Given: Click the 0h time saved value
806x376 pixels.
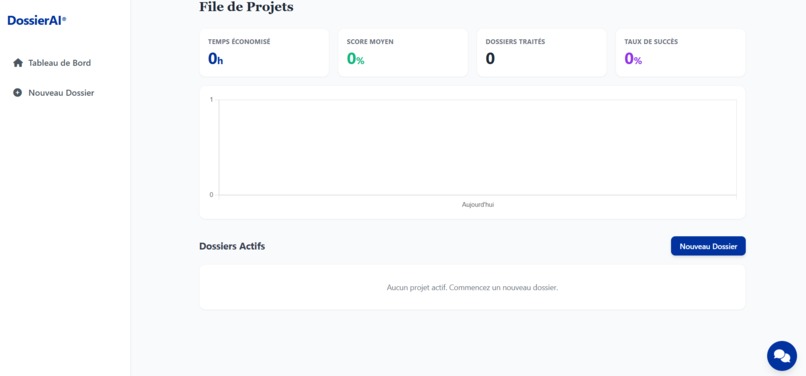Looking at the screenshot, I should click(215, 59).
